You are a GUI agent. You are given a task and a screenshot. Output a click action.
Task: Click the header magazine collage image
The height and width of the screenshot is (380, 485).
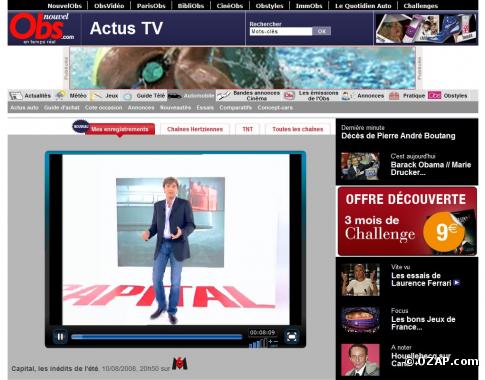click(426, 28)
